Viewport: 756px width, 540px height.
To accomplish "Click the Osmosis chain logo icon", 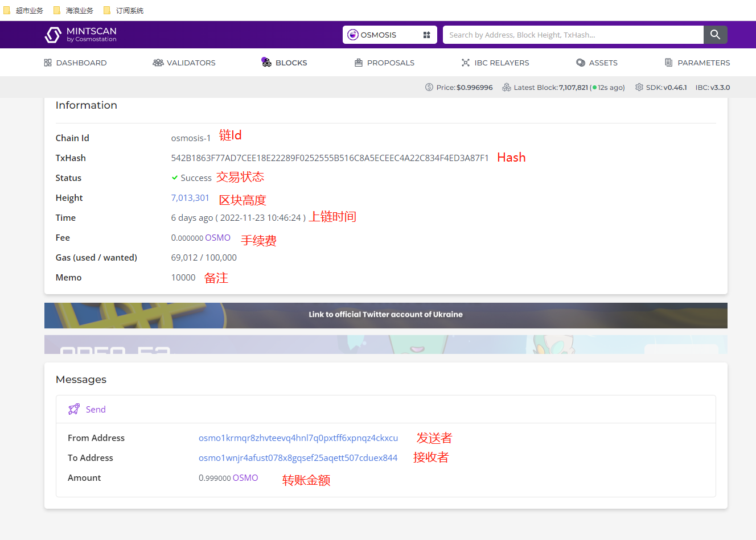I will pyautogui.click(x=353, y=35).
